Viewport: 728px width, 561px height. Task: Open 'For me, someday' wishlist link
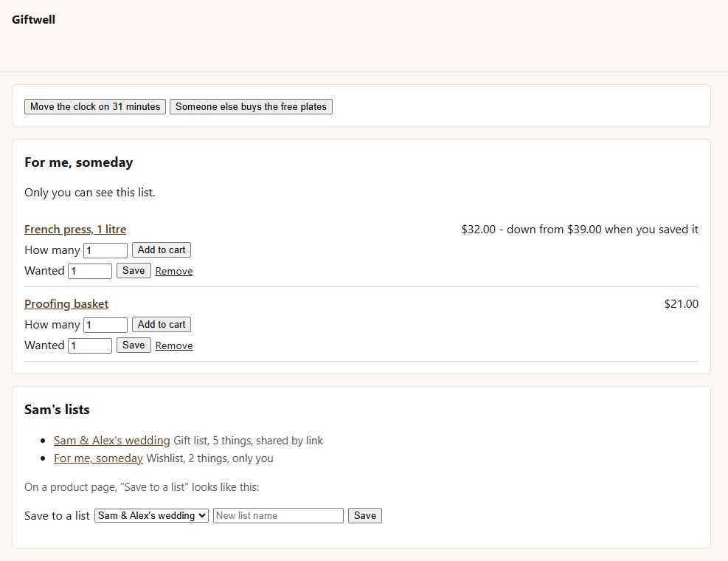tap(98, 458)
